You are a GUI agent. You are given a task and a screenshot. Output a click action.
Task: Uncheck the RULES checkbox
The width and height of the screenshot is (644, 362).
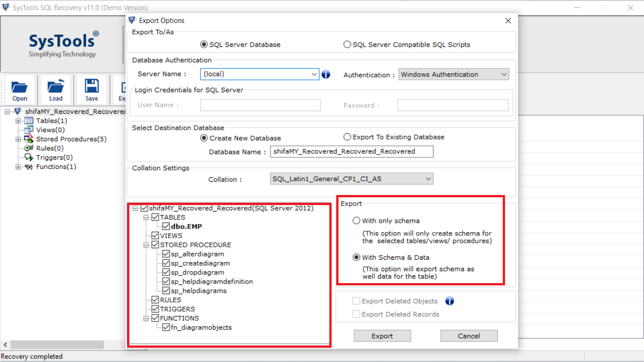155,300
